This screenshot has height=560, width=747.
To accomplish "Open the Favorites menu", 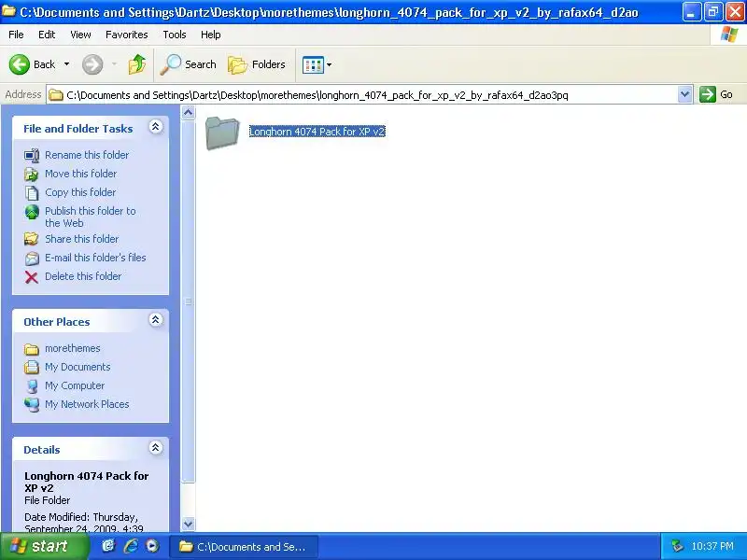I will (127, 35).
